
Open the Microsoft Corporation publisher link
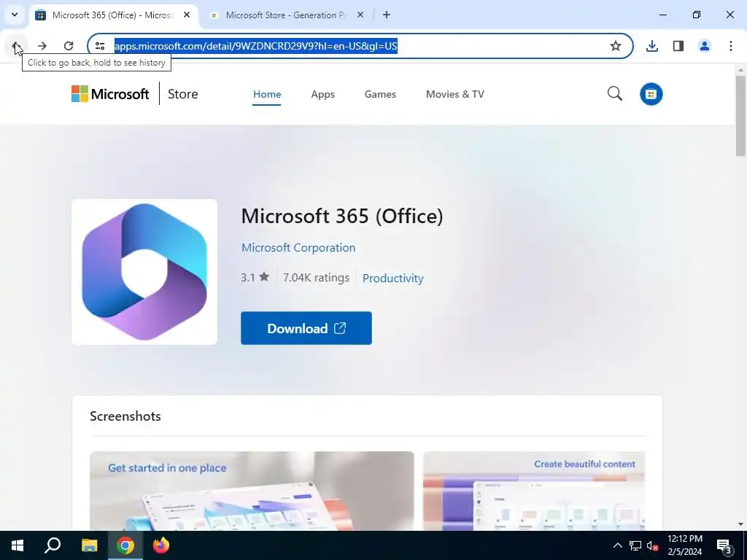tap(298, 248)
